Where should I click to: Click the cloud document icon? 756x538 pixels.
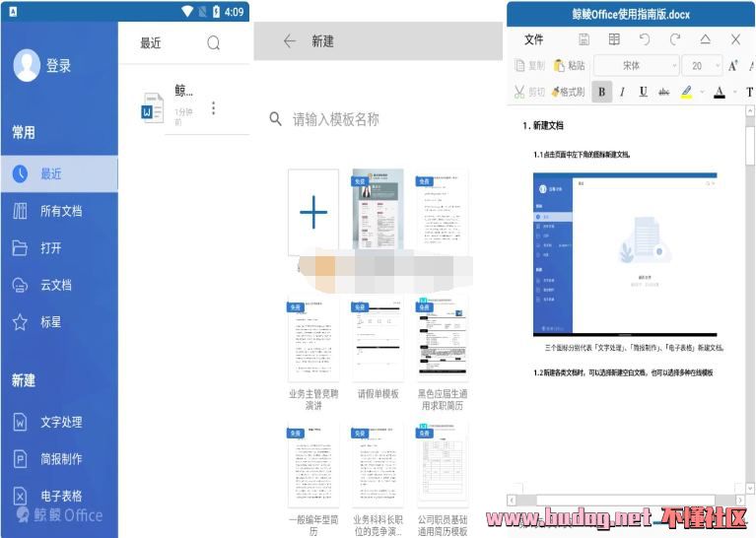click(x=20, y=285)
